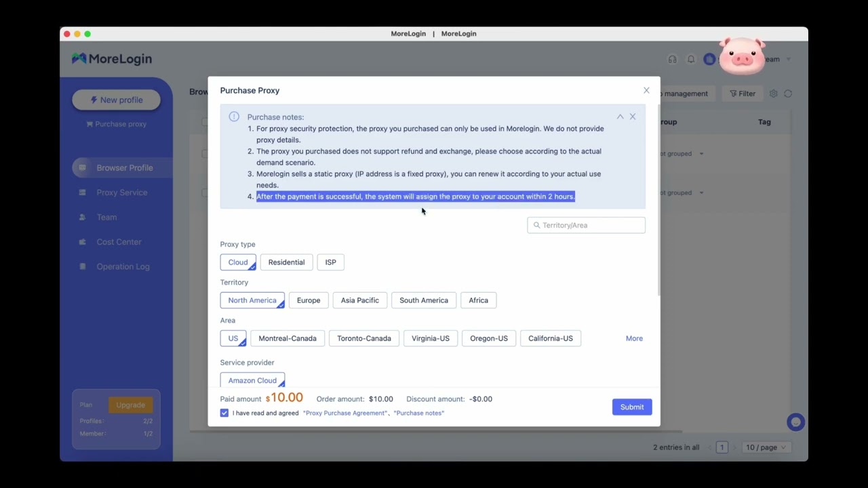Viewport: 868px width, 488px height.
Task: Click the Browser Profile sidebar icon
Action: 83,167
